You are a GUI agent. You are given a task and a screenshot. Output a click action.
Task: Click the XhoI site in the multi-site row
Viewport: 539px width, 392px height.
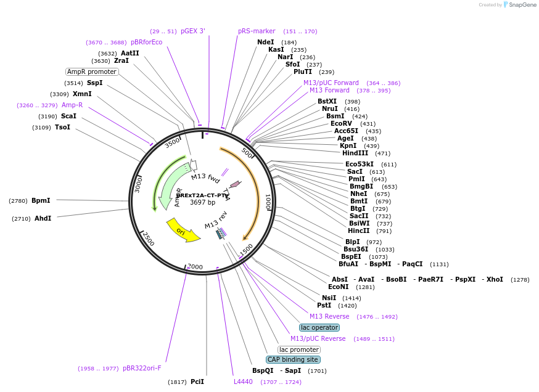[x=493, y=279]
